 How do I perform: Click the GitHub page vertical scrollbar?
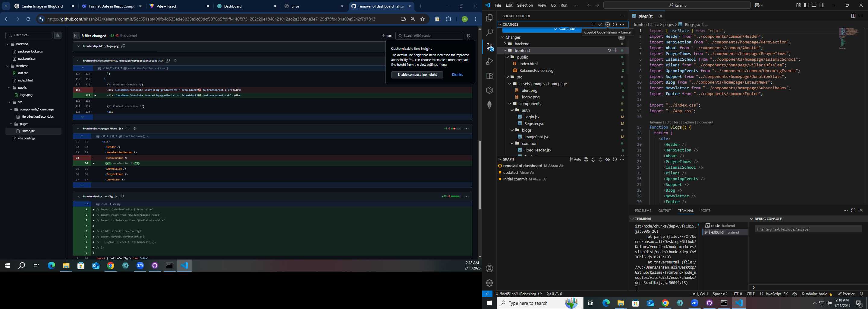[x=480, y=175]
